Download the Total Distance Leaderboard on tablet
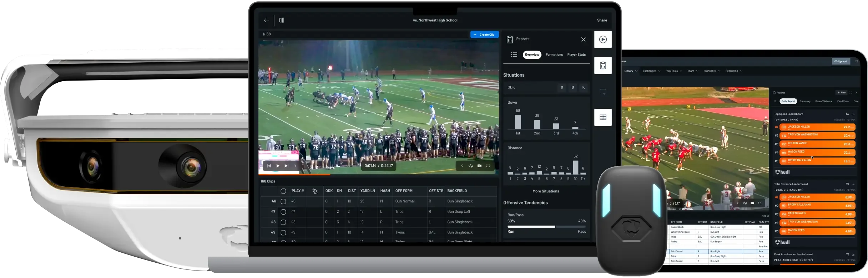Image resolution: width=868 pixels, height=278 pixels. click(x=853, y=184)
